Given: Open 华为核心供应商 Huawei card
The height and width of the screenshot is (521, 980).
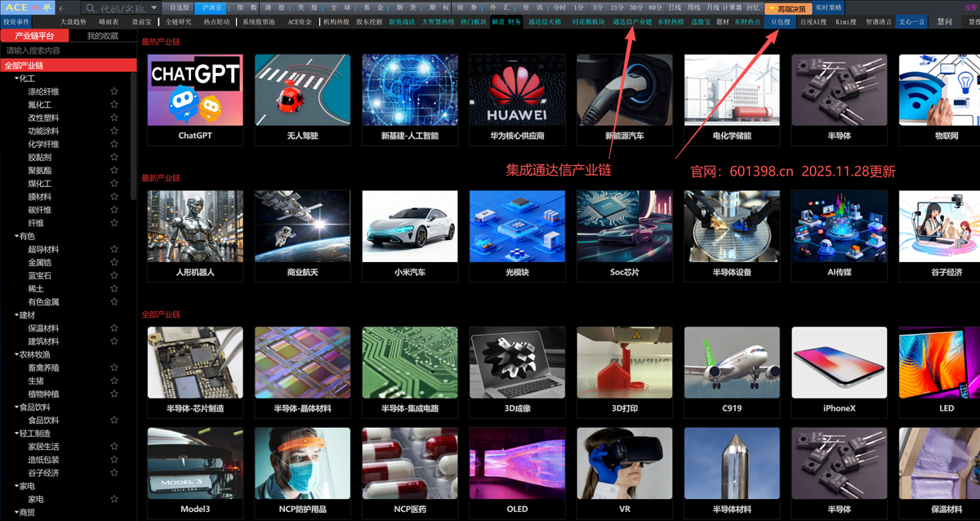Looking at the screenshot, I should click(x=517, y=100).
